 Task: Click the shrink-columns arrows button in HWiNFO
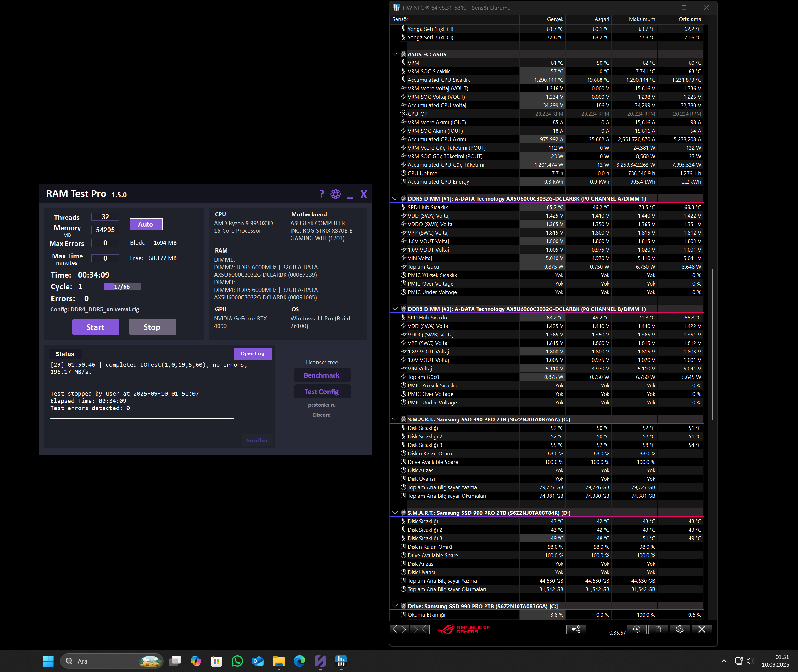tap(420, 629)
